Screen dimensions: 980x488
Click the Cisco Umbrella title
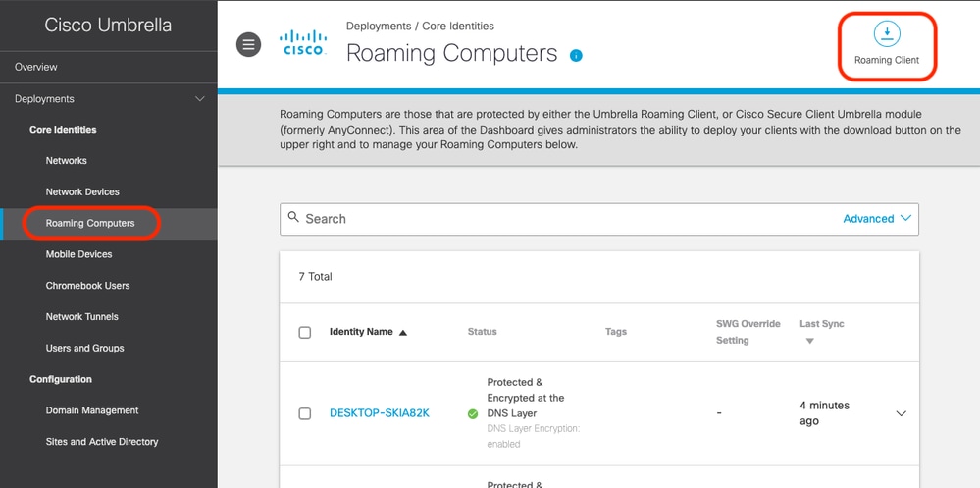pos(108,25)
